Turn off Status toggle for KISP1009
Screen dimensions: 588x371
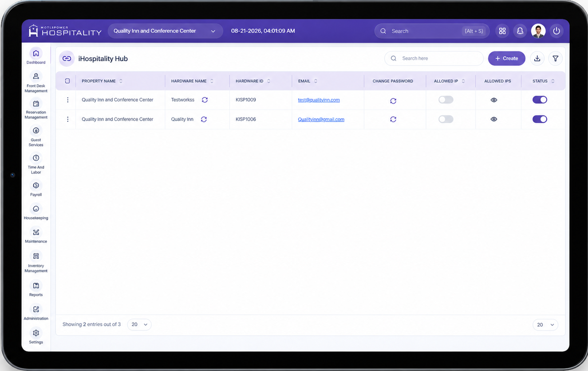coord(540,100)
